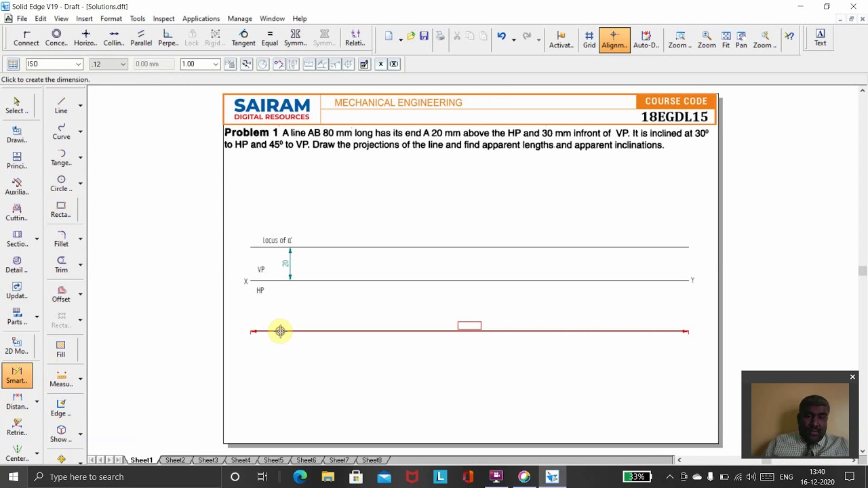Switch to the Sheet2 tab
The image size is (868, 488).
click(x=175, y=460)
